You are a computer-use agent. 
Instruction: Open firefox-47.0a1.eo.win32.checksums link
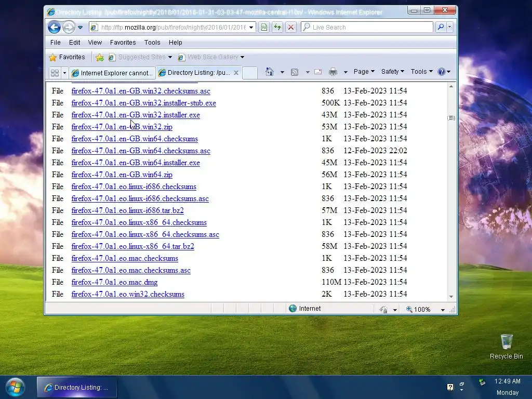(x=128, y=294)
